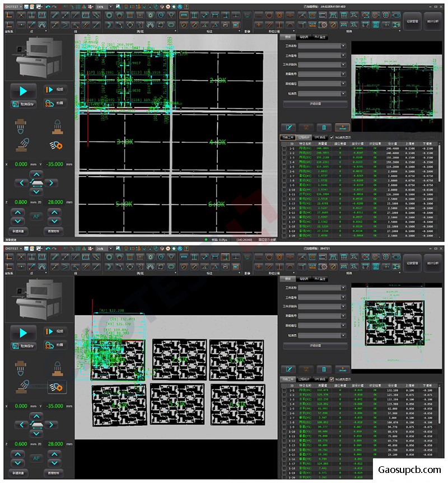Move stage right with the bottom window's right arrow
This screenshot has width=448, height=483.
click(x=51, y=425)
